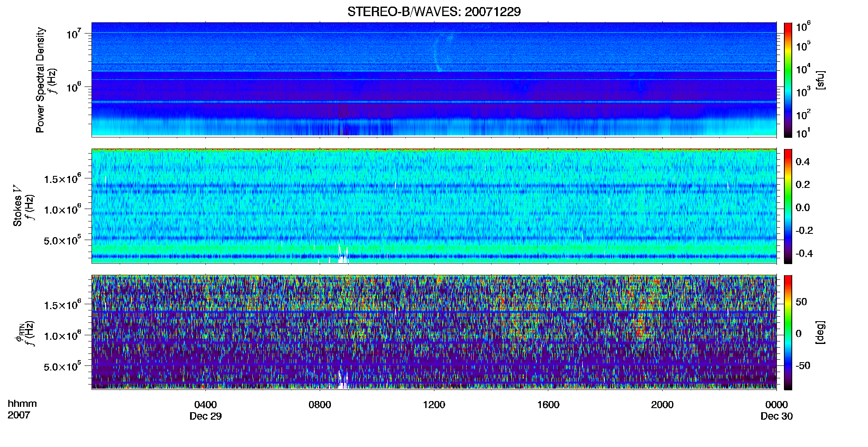868x447 pixels.
Task: Click the 50 value on degrees colorbar
Action: [801, 302]
